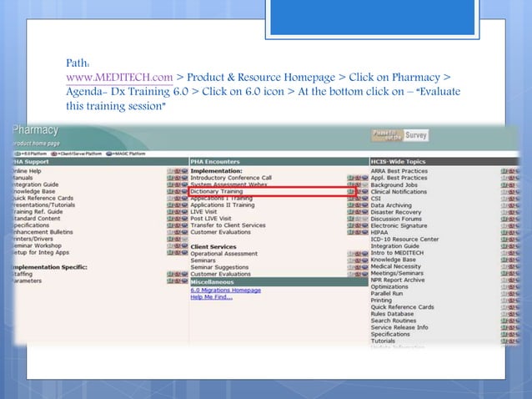
Task: Click the 6.0 icon for Staffing
Action: [170, 274]
